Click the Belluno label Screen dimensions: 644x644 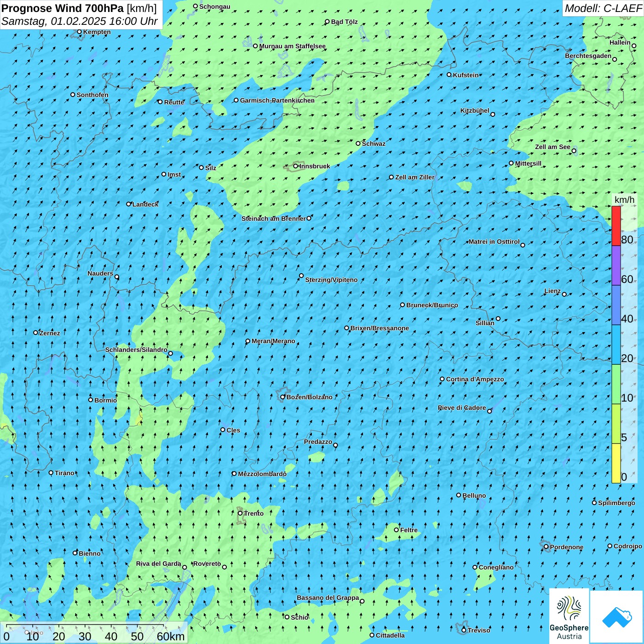(x=474, y=495)
